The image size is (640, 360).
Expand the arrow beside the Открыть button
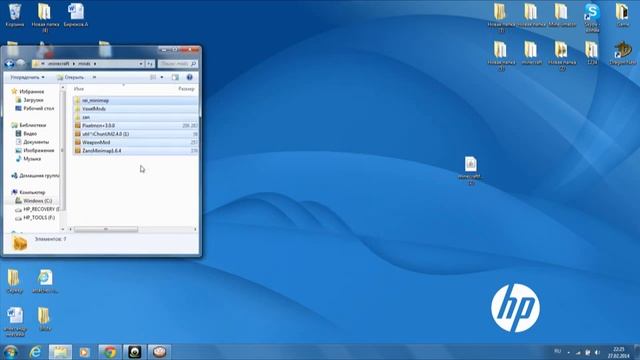94,77
